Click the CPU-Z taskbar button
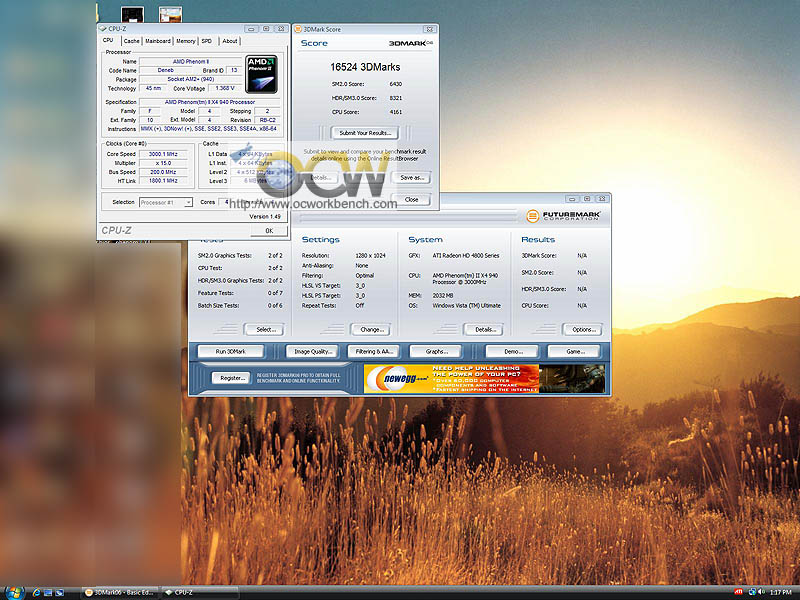 click(201, 592)
